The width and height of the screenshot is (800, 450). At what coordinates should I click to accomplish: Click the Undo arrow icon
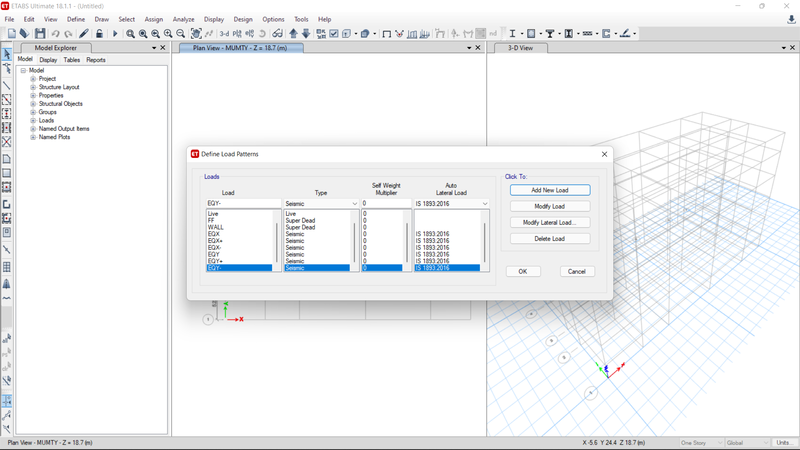coord(55,34)
